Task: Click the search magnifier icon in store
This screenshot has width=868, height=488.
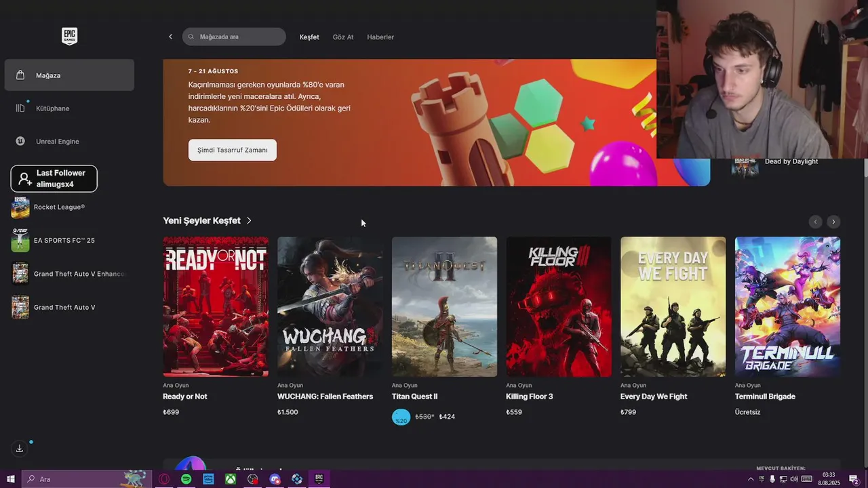Action: click(x=191, y=37)
